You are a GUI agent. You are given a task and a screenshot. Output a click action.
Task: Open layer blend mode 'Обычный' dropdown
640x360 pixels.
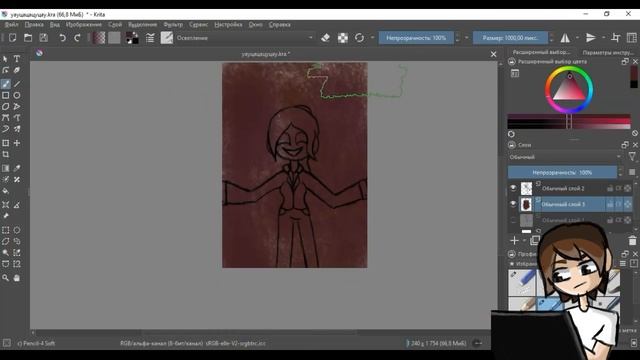[x=565, y=157]
